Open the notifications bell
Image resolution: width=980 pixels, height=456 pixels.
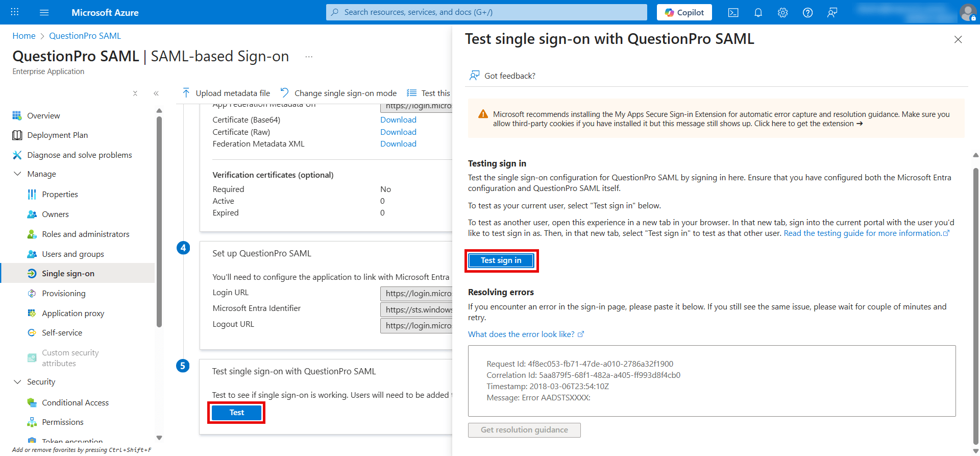coord(758,13)
